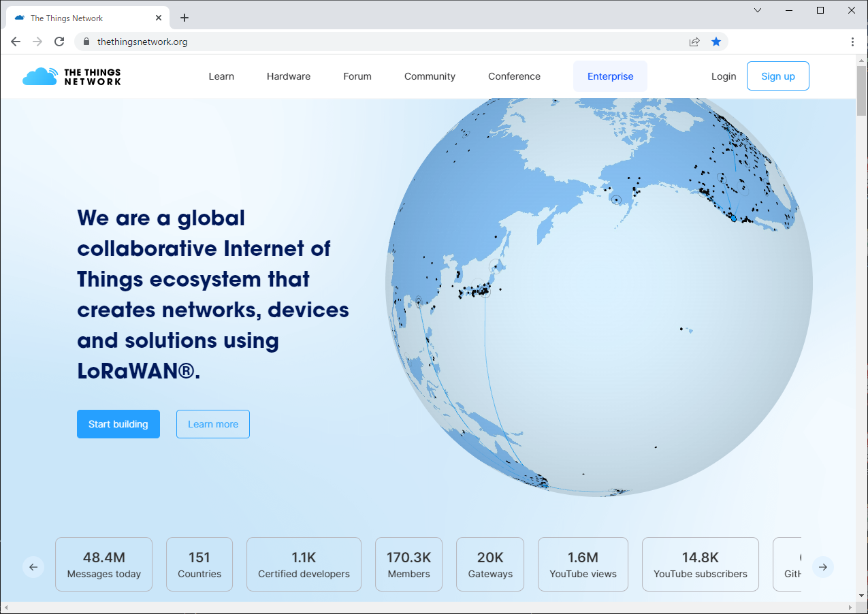Open Chrome three-dot menu
Screen dimensions: 868x614
852,42
